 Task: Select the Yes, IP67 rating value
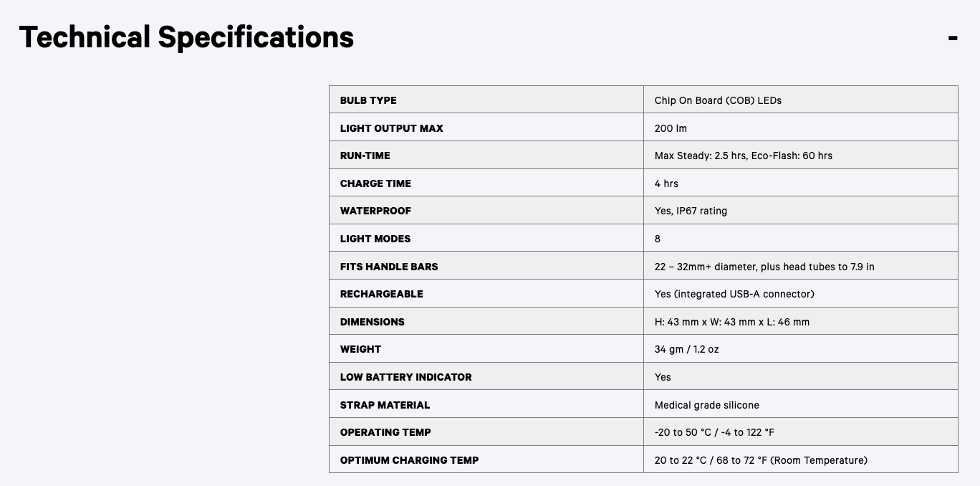coord(691,211)
